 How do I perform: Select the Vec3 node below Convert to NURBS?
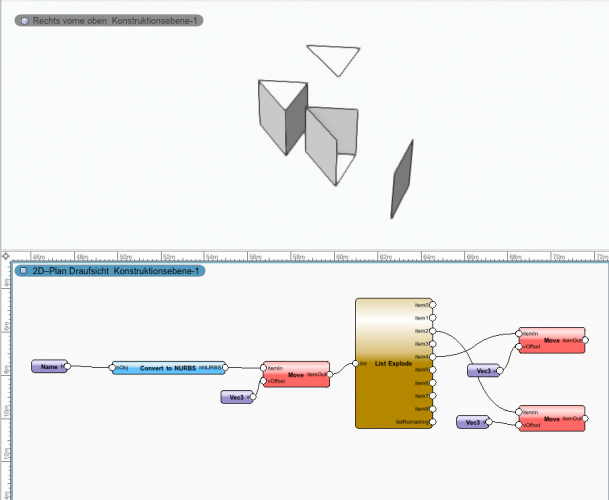(236, 397)
